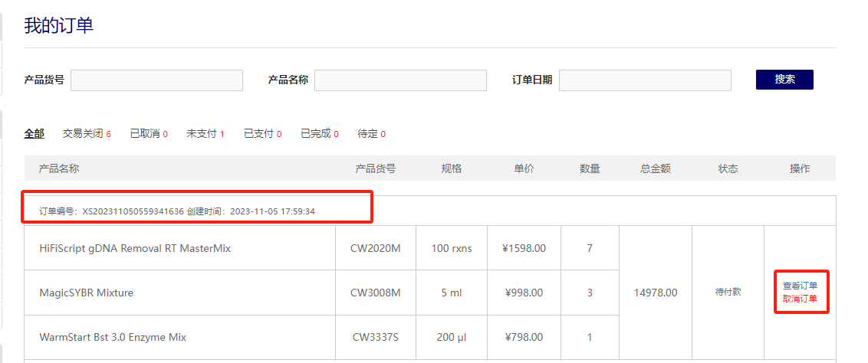Viewport: 868px width, 363px height.
Task: Click the 查看订单 link
Action: point(800,286)
